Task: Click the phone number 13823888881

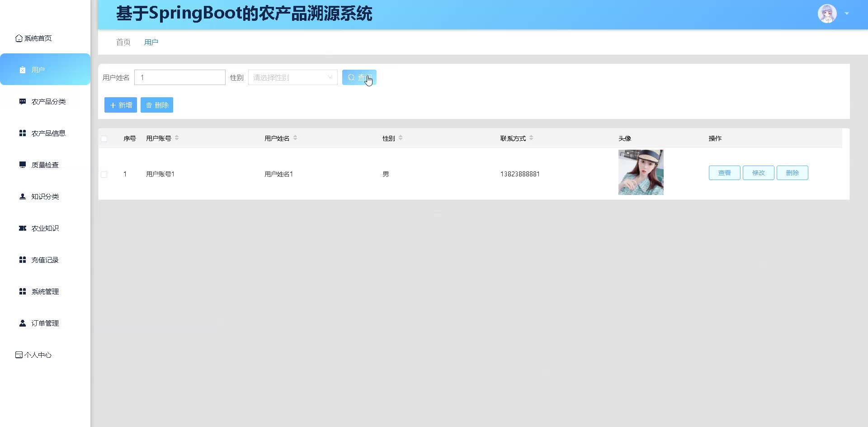Action: [520, 174]
